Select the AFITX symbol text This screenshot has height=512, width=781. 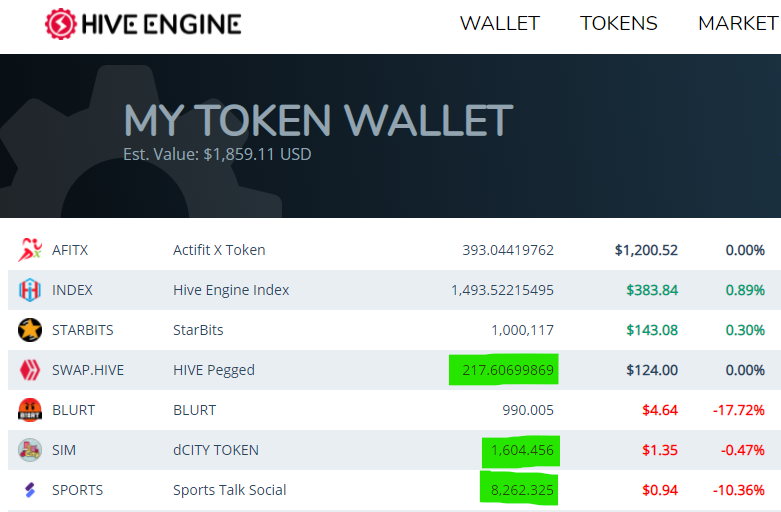point(70,250)
